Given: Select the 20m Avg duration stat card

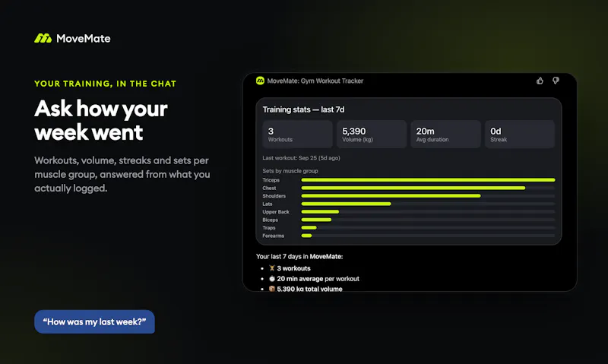Looking at the screenshot, I should (x=445, y=135).
